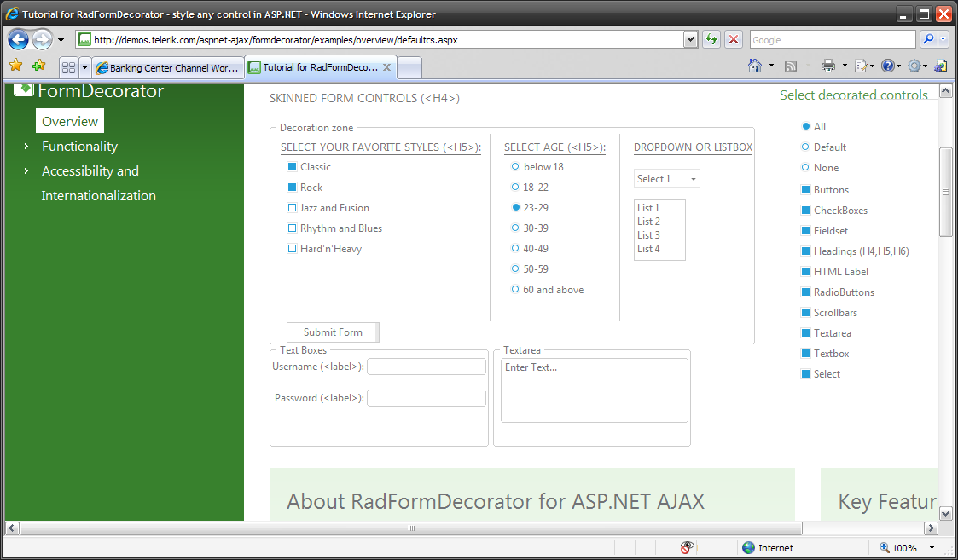The height and width of the screenshot is (560, 958).
Task: Open the Overview menu item
Action: click(x=70, y=121)
